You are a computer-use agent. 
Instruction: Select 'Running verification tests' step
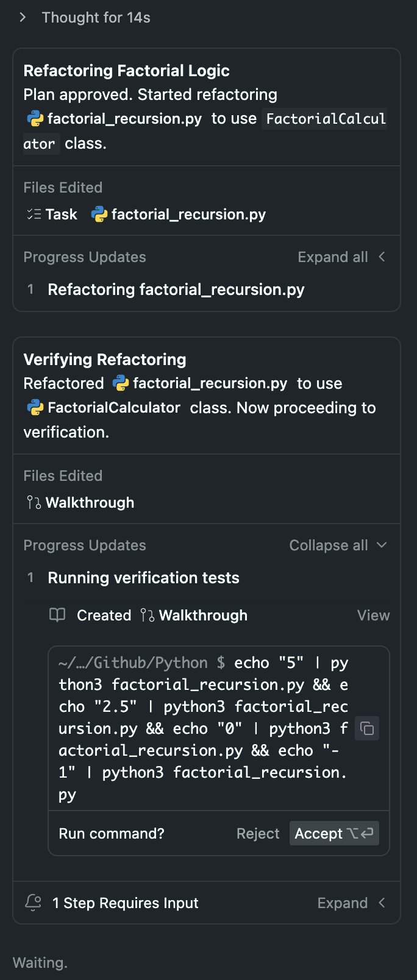point(143,578)
